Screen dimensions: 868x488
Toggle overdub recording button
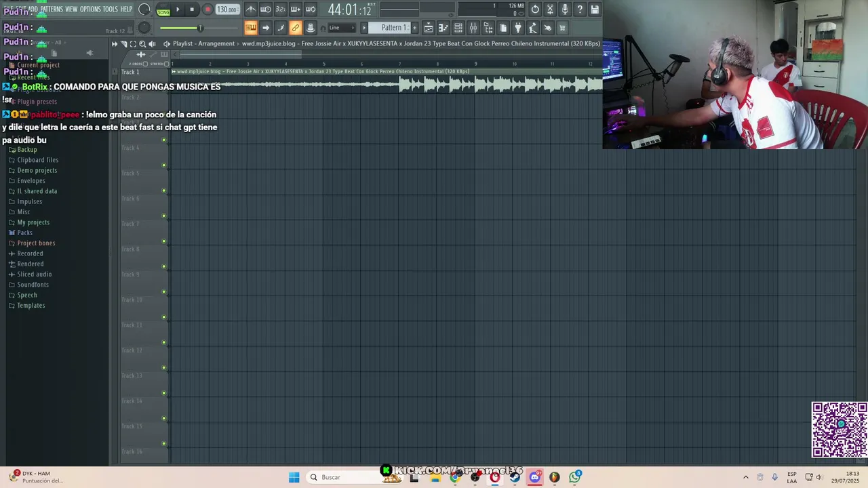point(296,9)
